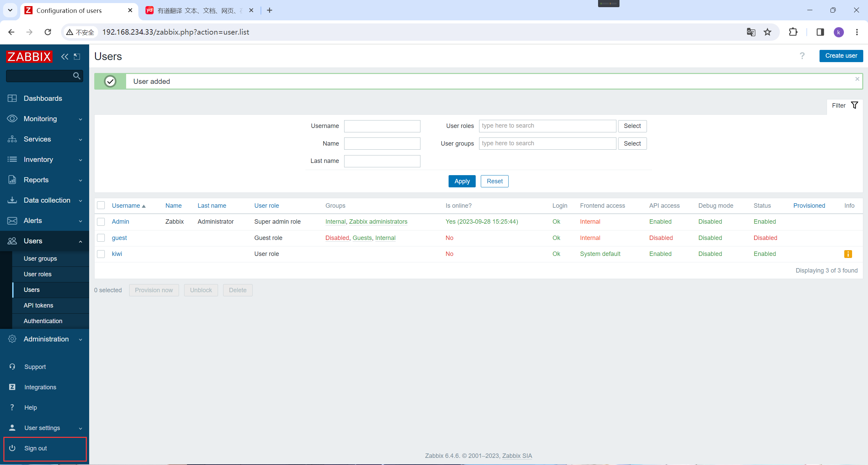Click the Services hierarchy icon
This screenshot has width=868, height=465.
(12, 139)
